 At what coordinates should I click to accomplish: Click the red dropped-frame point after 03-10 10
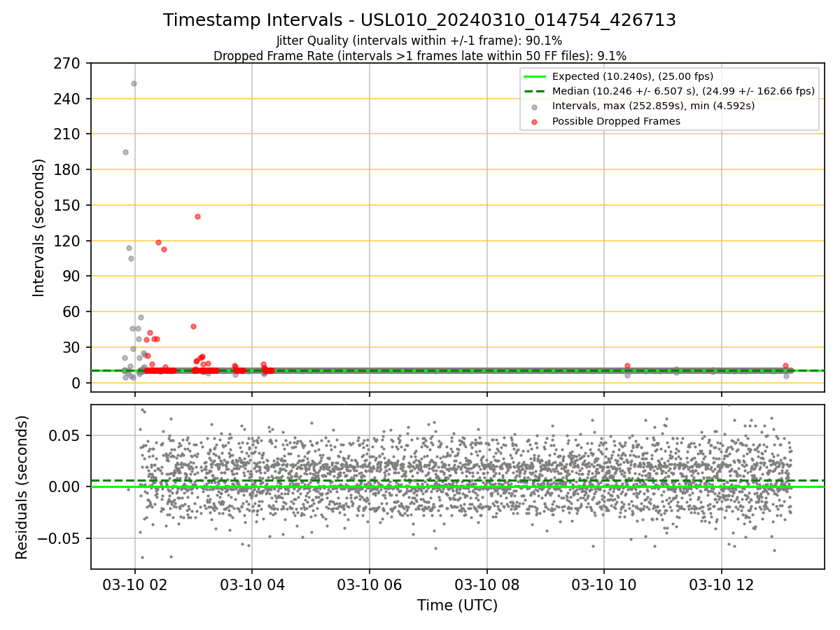tap(627, 365)
